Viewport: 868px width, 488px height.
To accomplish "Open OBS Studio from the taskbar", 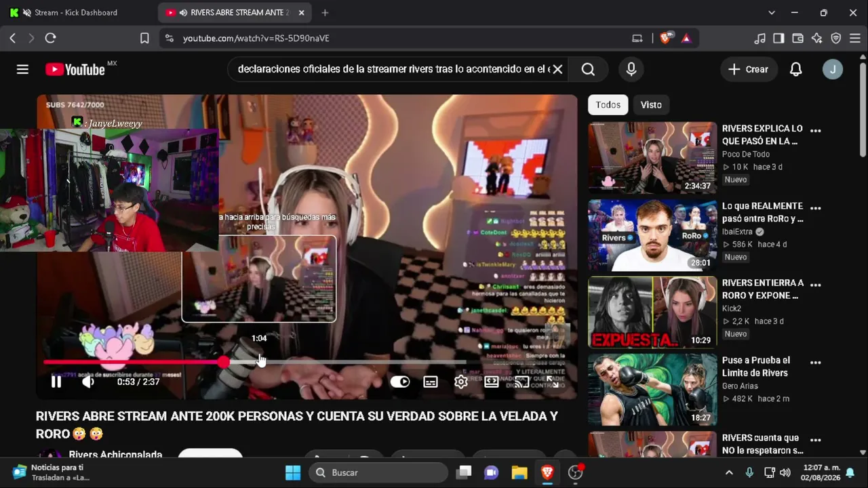I will click(x=576, y=472).
